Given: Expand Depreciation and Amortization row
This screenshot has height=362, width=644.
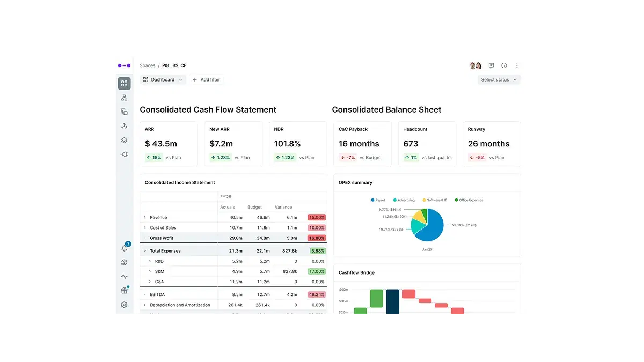Looking at the screenshot, I should (x=144, y=305).
